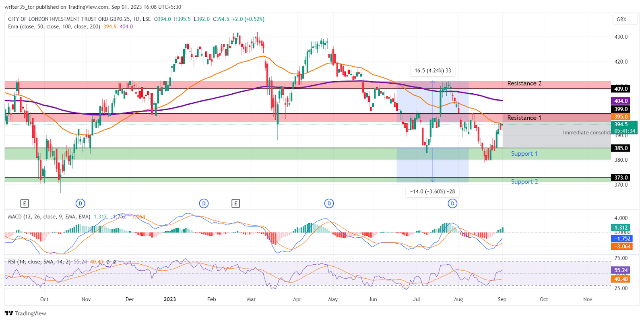Click the green 394.5 current price label on axis
The width and height of the screenshot is (644, 321).
click(624, 127)
